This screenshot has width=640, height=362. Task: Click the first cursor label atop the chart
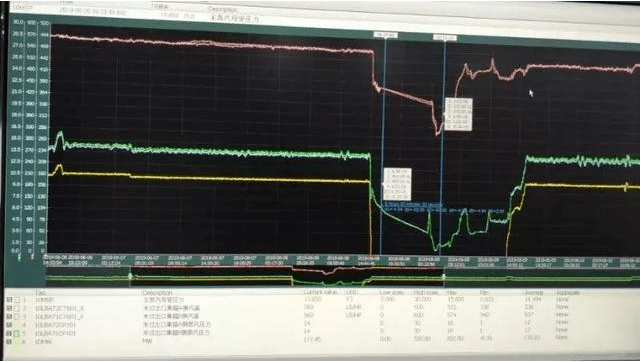point(386,36)
